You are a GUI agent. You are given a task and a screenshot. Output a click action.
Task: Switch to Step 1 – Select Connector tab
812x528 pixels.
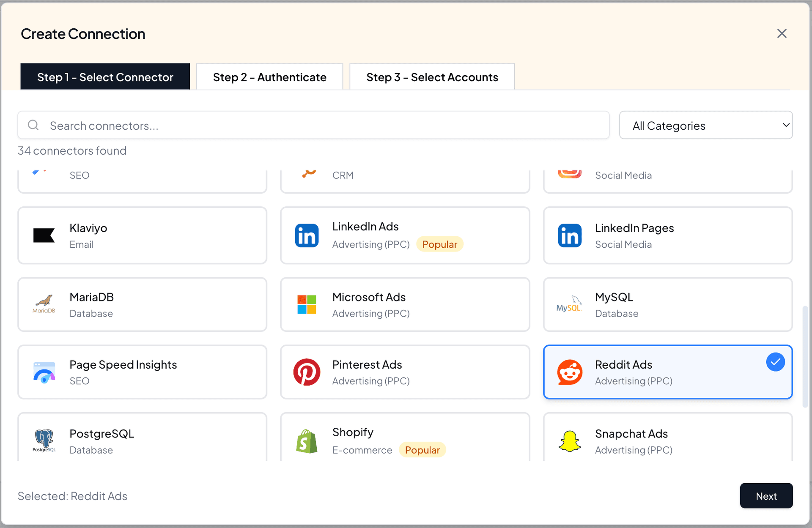click(x=105, y=77)
